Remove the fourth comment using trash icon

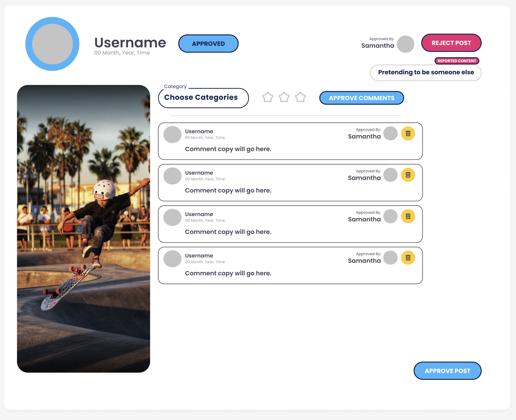tap(408, 258)
